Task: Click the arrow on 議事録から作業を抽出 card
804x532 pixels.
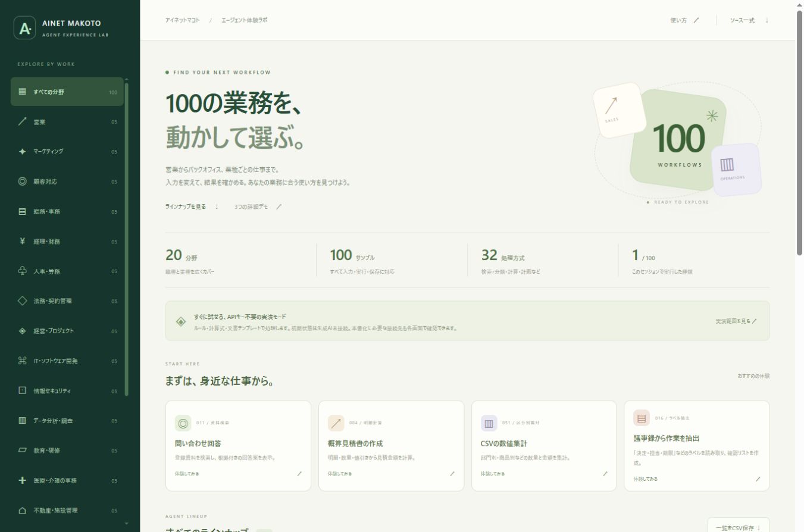Action: [758, 478]
